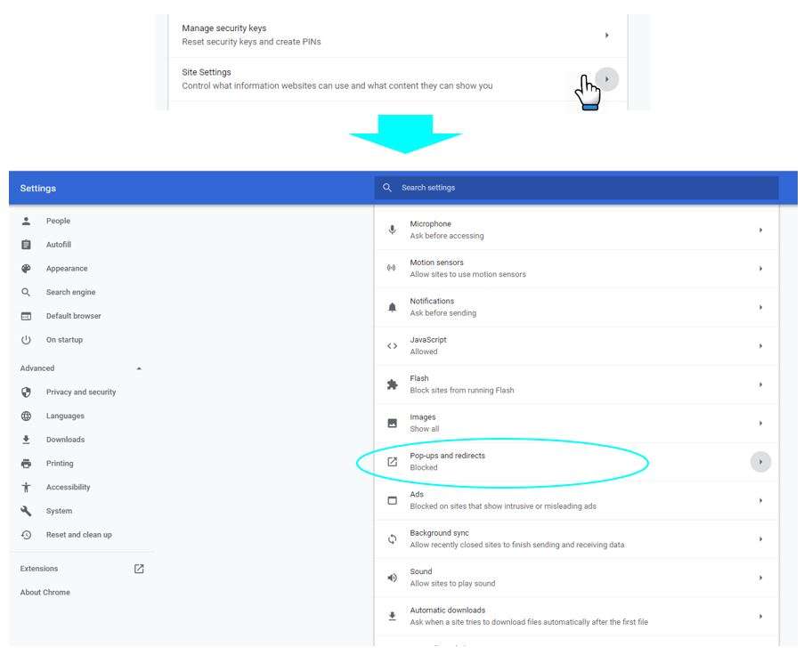The image size is (812, 655).
Task: Expand the Site Settings entry
Action: (x=606, y=79)
